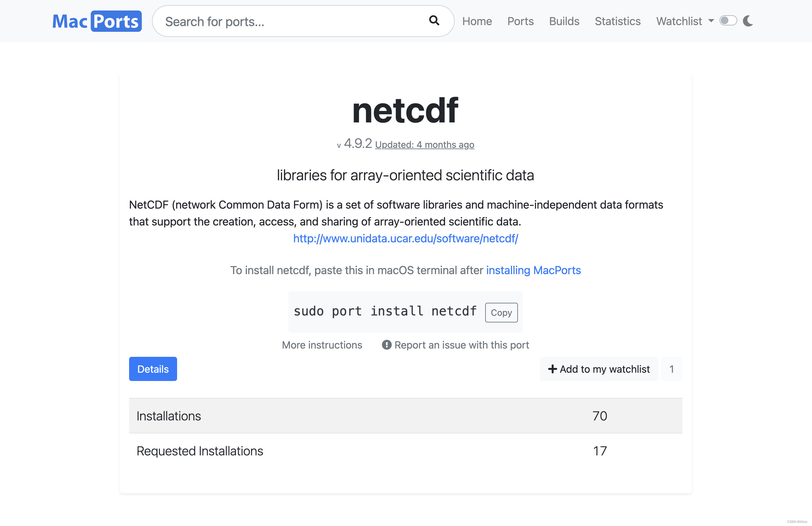The image size is (812, 526).
Task: Open the Builds nav item
Action: click(x=564, y=21)
